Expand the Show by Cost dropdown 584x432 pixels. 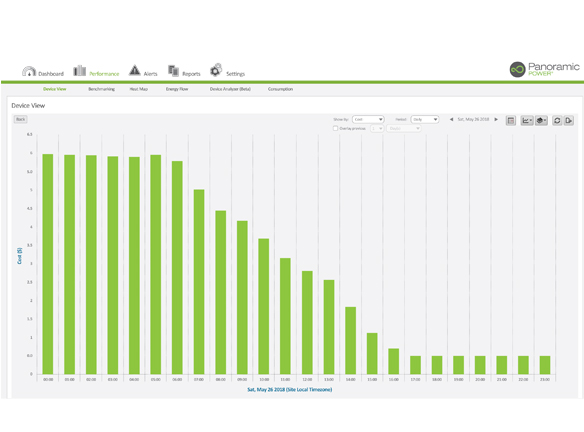[x=368, y=119]
